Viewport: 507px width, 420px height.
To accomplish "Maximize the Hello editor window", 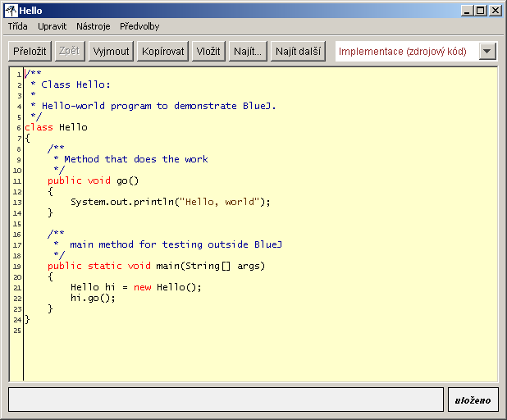I will tap(481, 11).
